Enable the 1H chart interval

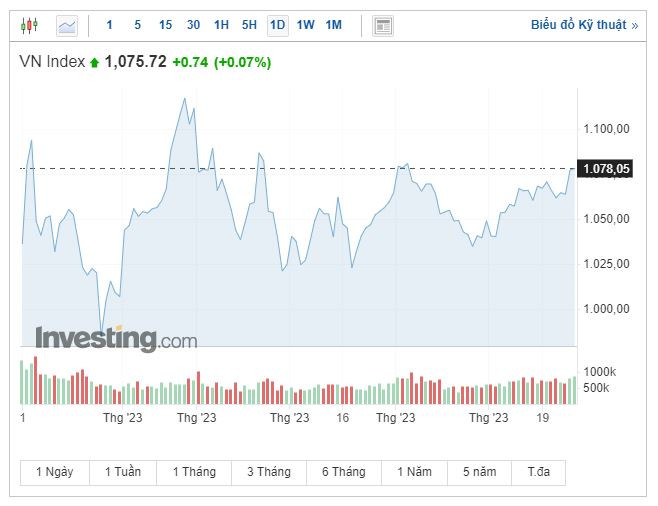click(221, 24)
